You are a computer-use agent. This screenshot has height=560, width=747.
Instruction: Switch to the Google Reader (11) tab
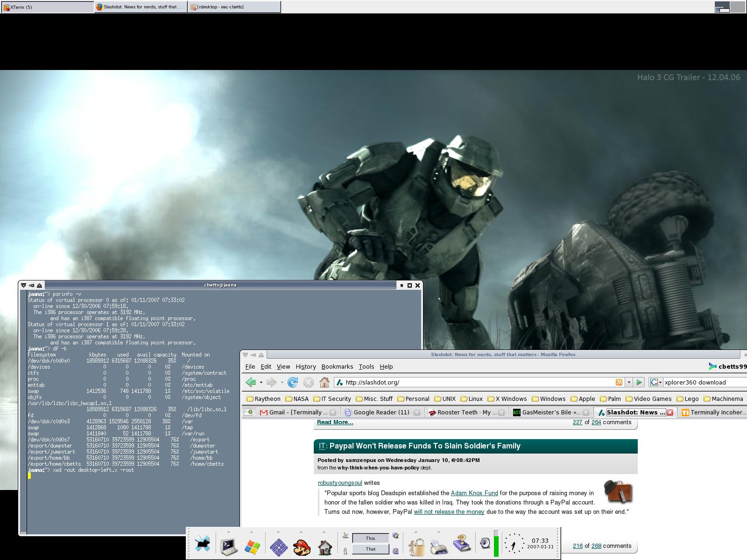pyautogui.click(x=381, y=412)
